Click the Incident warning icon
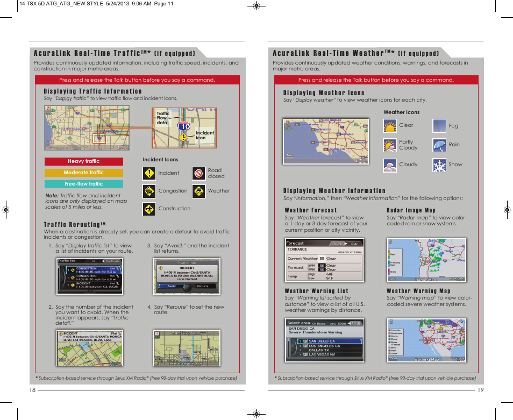The height and width of the screenshot is (420, 513). pos(149,173)
